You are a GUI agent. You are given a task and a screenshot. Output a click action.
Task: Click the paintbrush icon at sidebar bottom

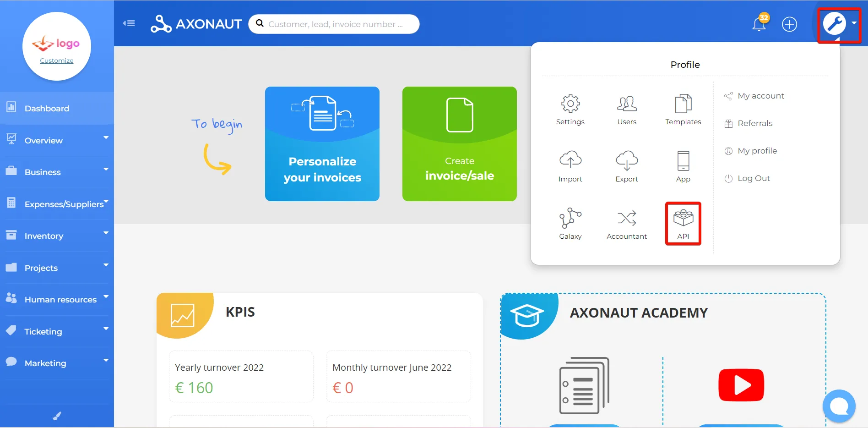[x=57, y=416]
